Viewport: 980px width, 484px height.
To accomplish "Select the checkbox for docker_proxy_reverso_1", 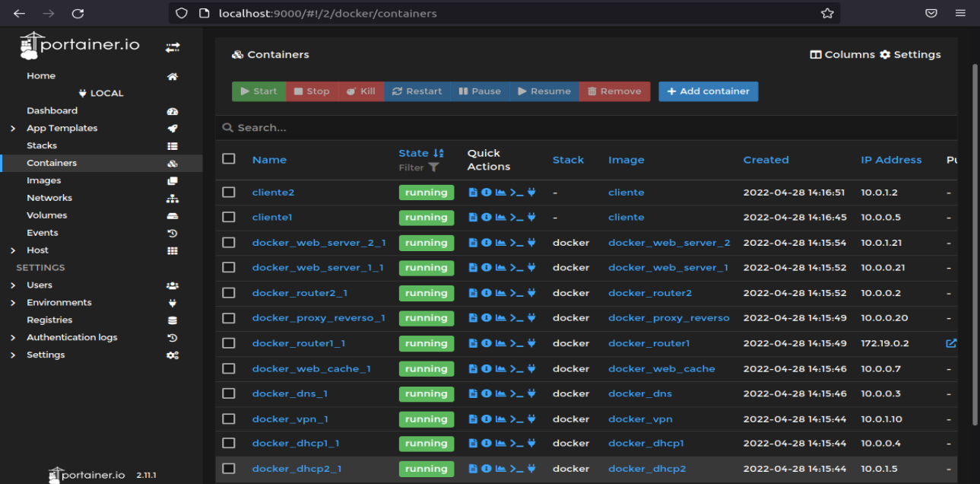I will 229,318.
